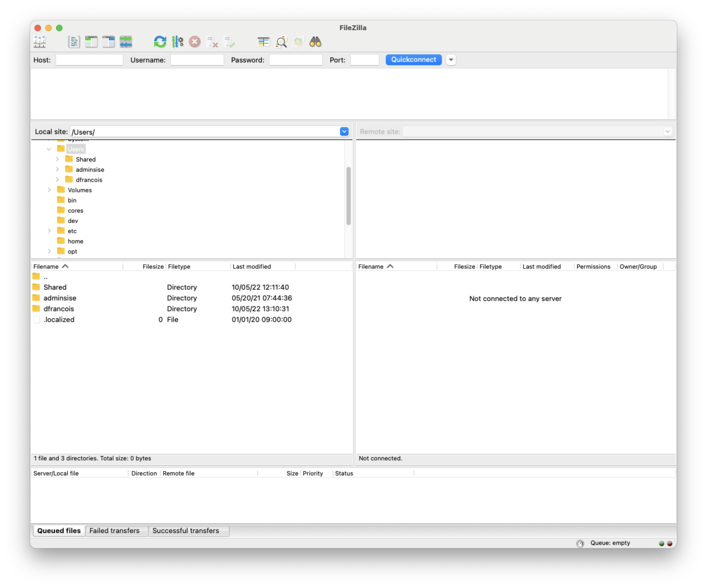Expand the adminsise folder in tree

click(57, 169)
